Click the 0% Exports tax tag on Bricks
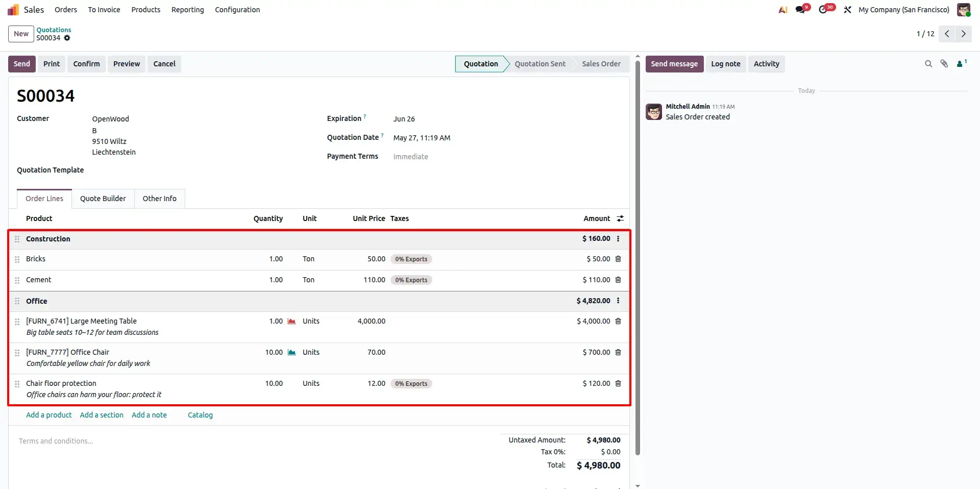This screenshot has width=980, height=489. pos(411,259)
